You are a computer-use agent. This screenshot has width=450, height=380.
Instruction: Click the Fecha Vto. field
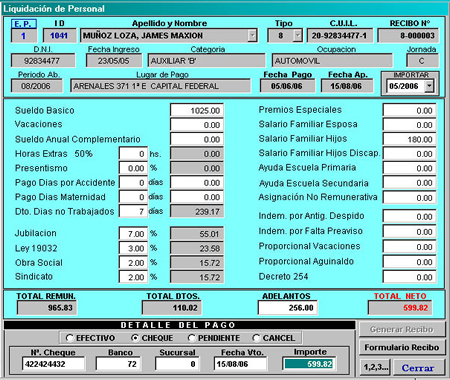240,364
